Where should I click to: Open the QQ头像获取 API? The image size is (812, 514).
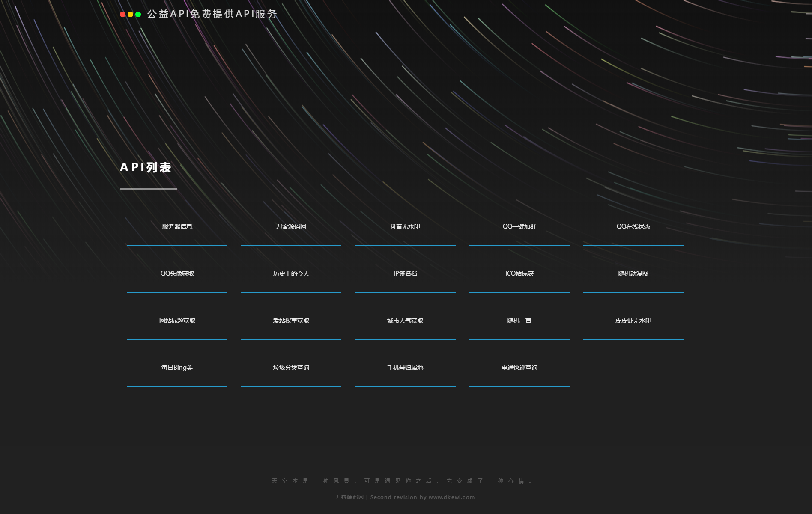[176, 273]
